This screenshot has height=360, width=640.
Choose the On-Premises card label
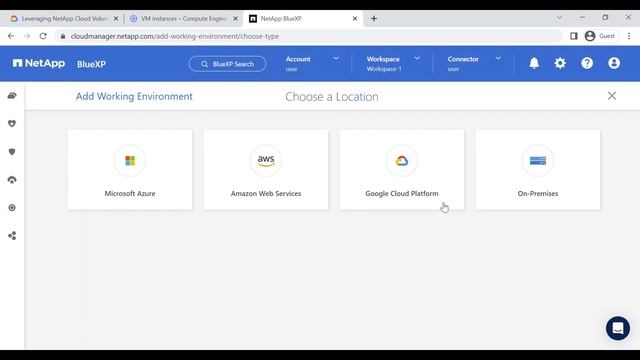[538, 193]
